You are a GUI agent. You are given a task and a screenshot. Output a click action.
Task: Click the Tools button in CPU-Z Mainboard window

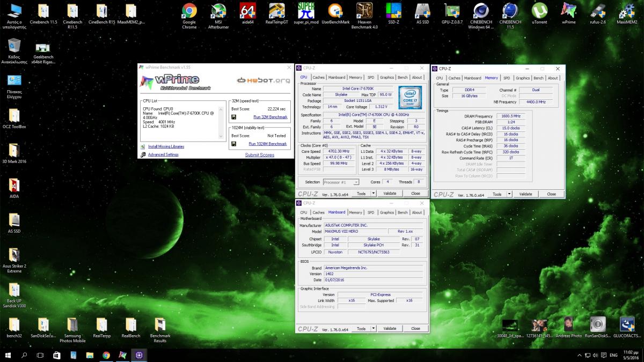click(x=361, y=328)
